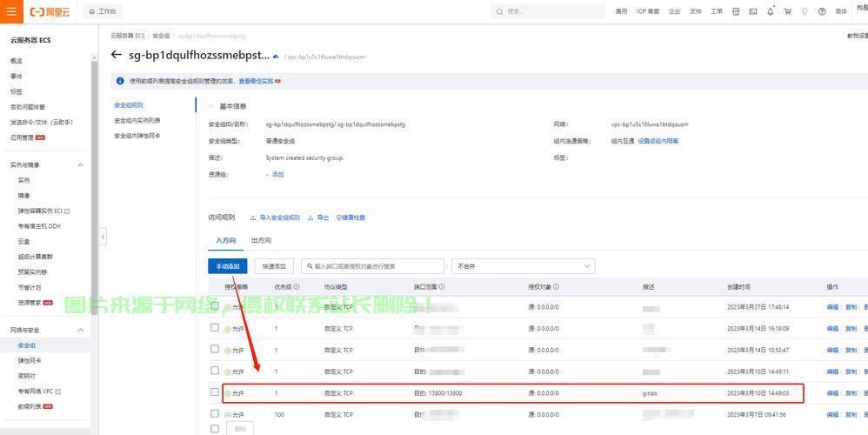The width and height of the screenshot is (868, 435).
Task: Click the 13800/13800 port range cell
Action: pyautogui.click(x=437, y=393)
